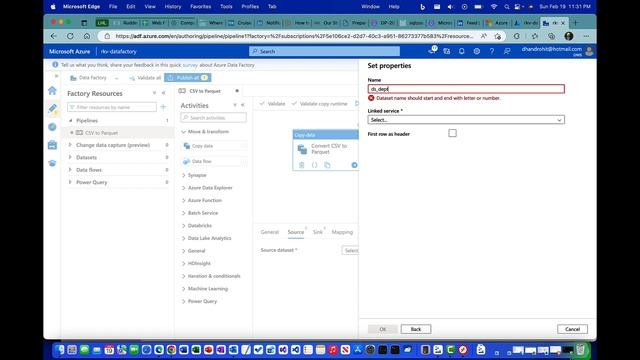Open Edge settings and more ellipsis
This screenshot has width=640, height=360.
click(586, 36)
